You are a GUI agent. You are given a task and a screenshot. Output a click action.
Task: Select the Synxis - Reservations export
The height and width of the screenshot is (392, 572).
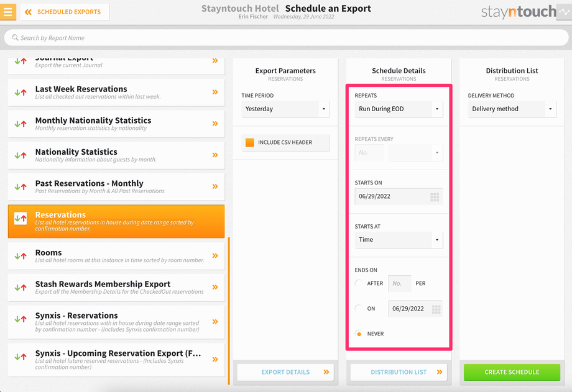116,322
